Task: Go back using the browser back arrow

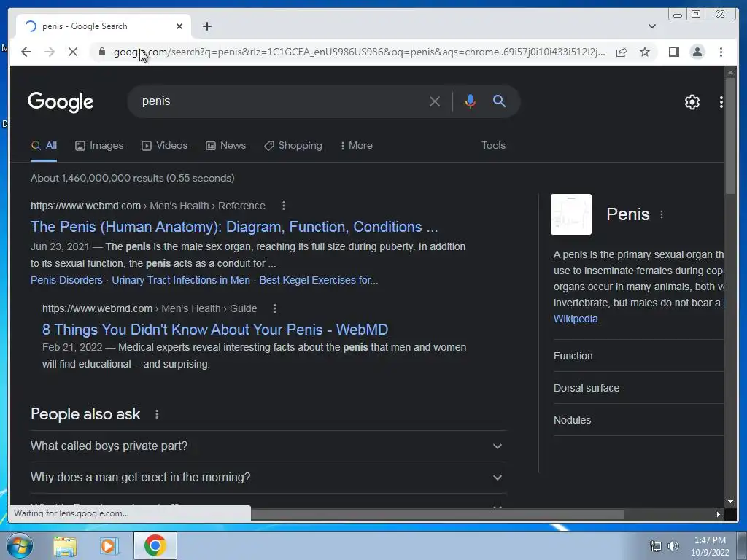Action: click(26, 52)
